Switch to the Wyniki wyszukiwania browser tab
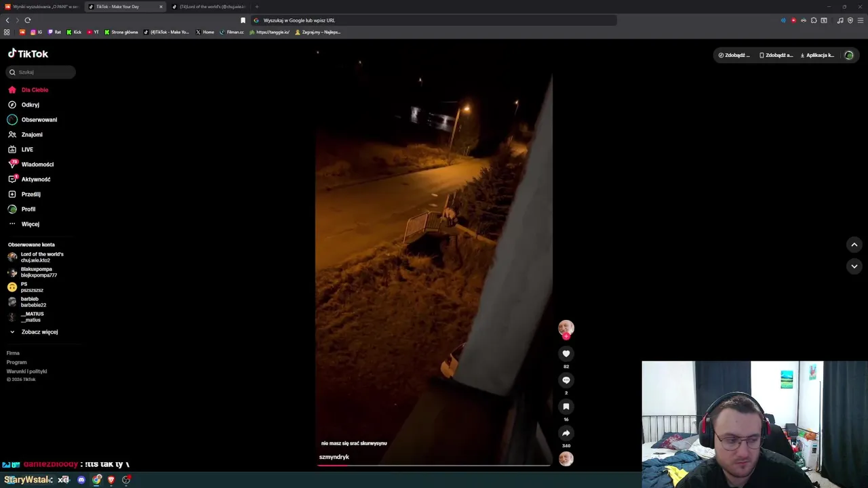Screen dimensions: 868x488 click(41, 7)
